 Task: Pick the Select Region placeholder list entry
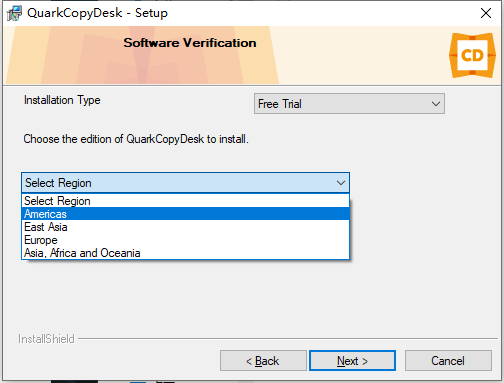click(185, 201)
